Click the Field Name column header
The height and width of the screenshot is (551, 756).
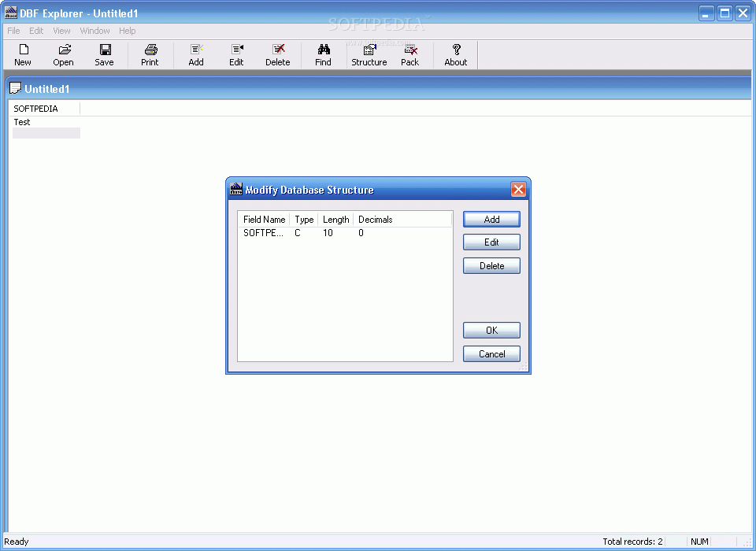[x=265, y=220]
